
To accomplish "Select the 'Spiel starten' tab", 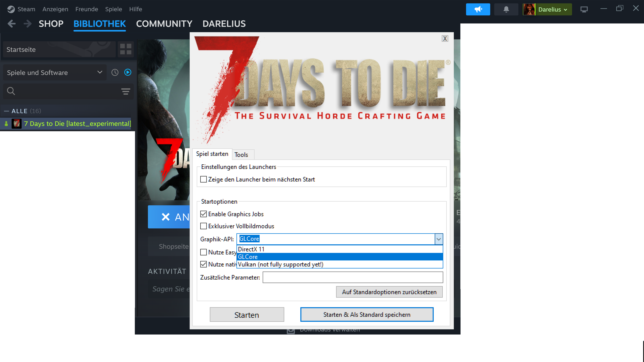I will (212, 154).
